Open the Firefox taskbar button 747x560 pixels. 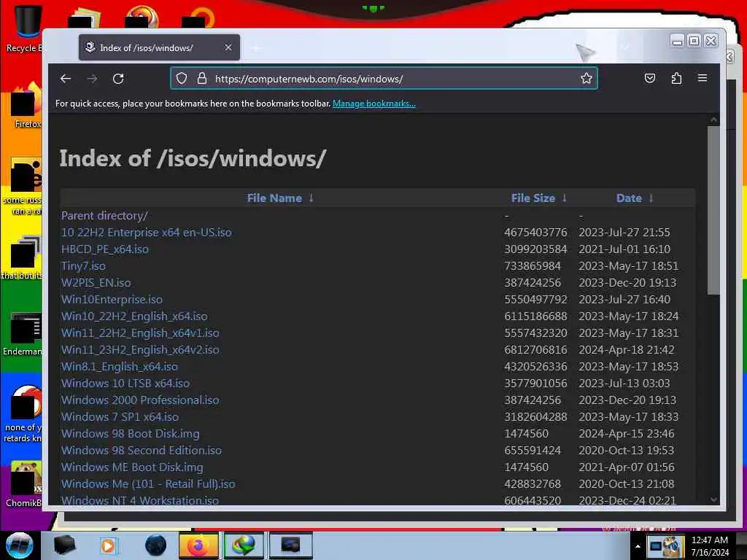(x=198, y=545)
